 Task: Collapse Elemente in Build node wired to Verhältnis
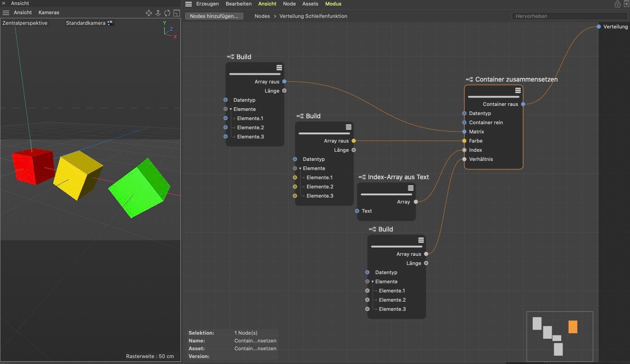pos(373,282)
